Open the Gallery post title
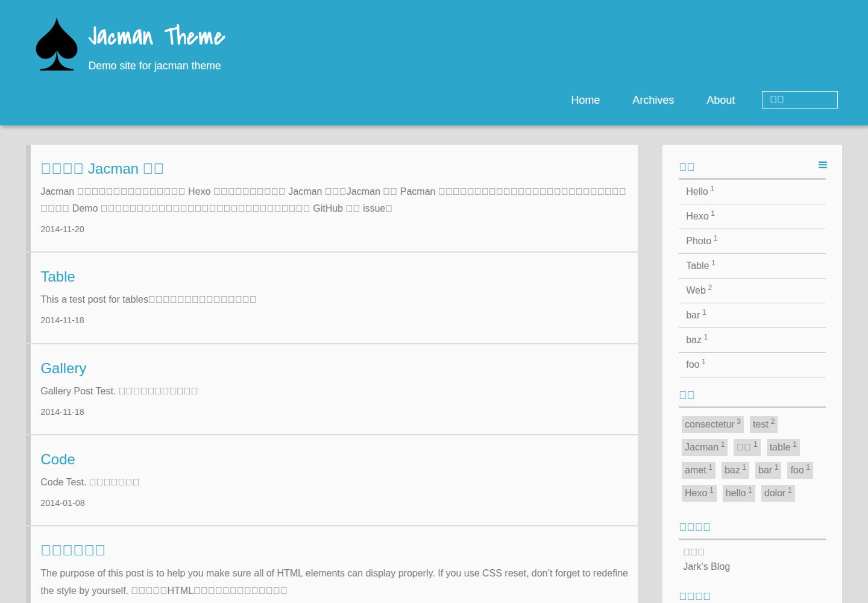This screenshot has width=868, height=603. 63,368
